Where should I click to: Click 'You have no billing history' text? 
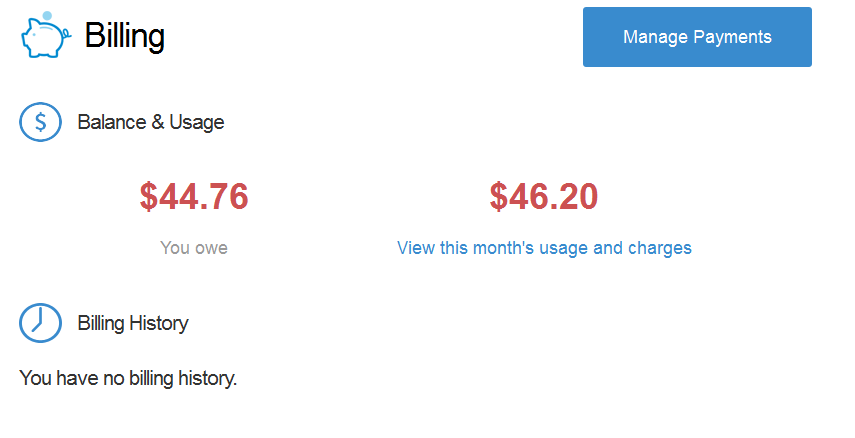[128, 377]
